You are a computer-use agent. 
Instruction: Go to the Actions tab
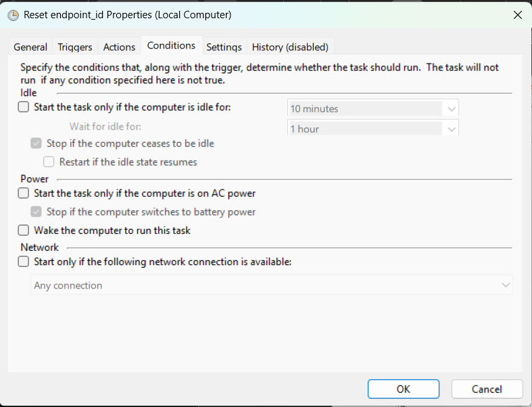pos(119,47)
